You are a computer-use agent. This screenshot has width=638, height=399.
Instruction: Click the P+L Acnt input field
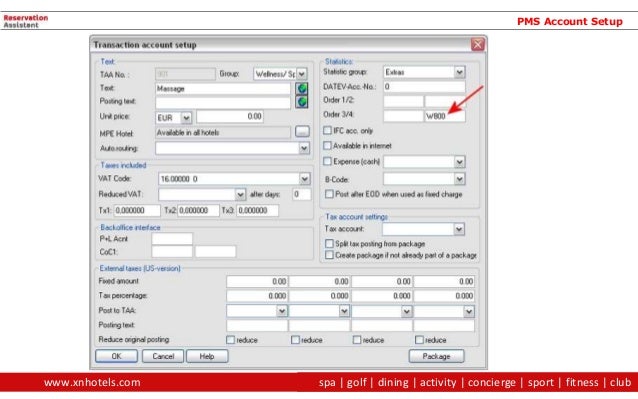click(172, 239)
